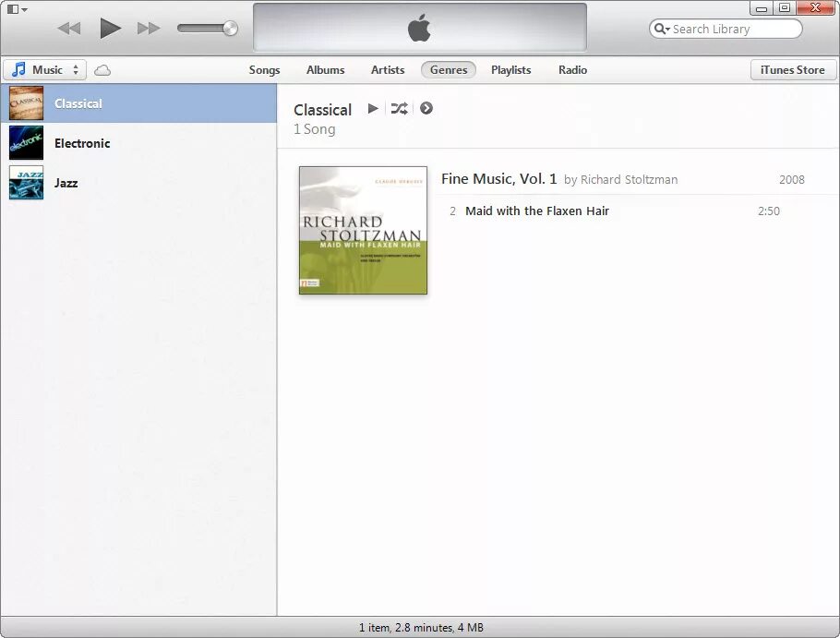This screenshot has height=638, width=840.
Task: Open the Radio tab
Action: pos(572,70)
